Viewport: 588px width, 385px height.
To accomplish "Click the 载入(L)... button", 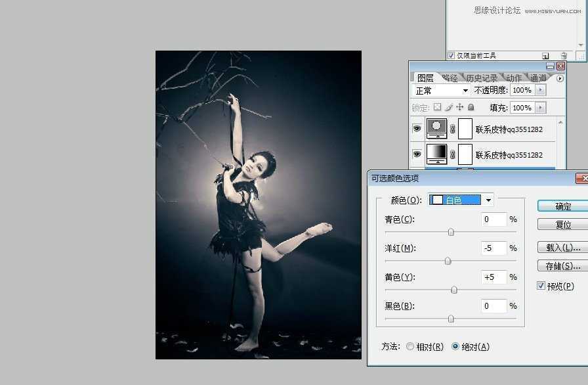I will (x=563, y=247).
